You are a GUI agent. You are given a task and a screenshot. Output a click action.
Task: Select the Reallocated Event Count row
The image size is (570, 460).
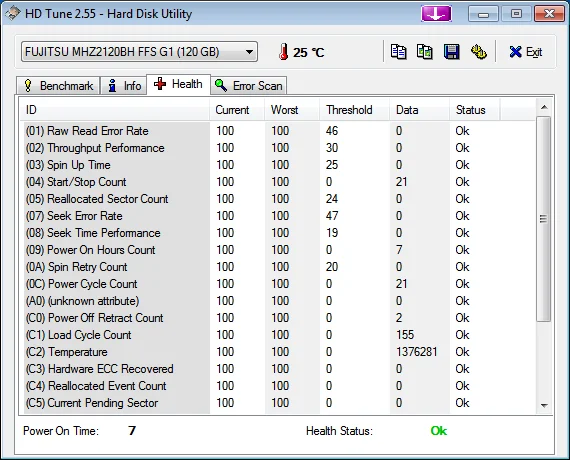pyautogui.click(x=278, y=386)
